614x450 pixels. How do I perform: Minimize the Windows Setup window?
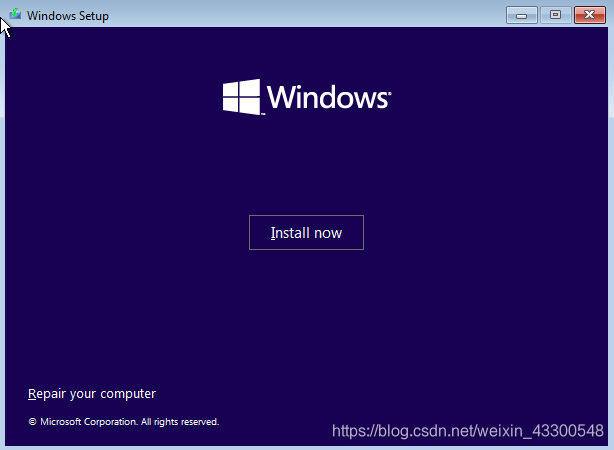click(522, 15)
